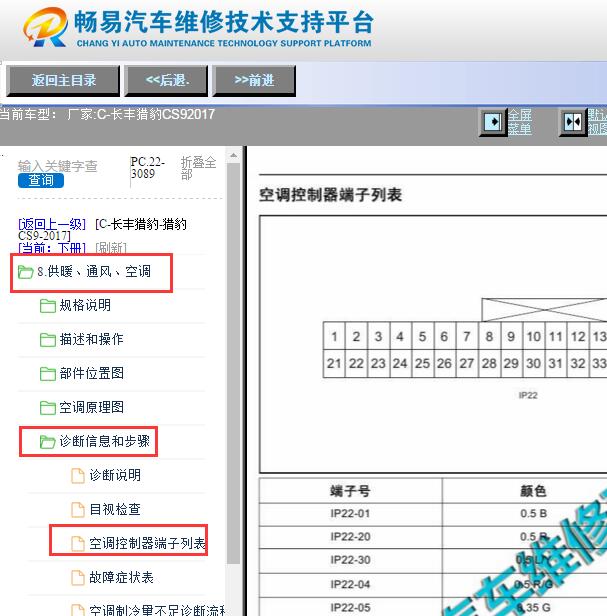Expand the 空调原理图 folder
Viewport: 607px width, 616px height.
[x=91, y=407]
